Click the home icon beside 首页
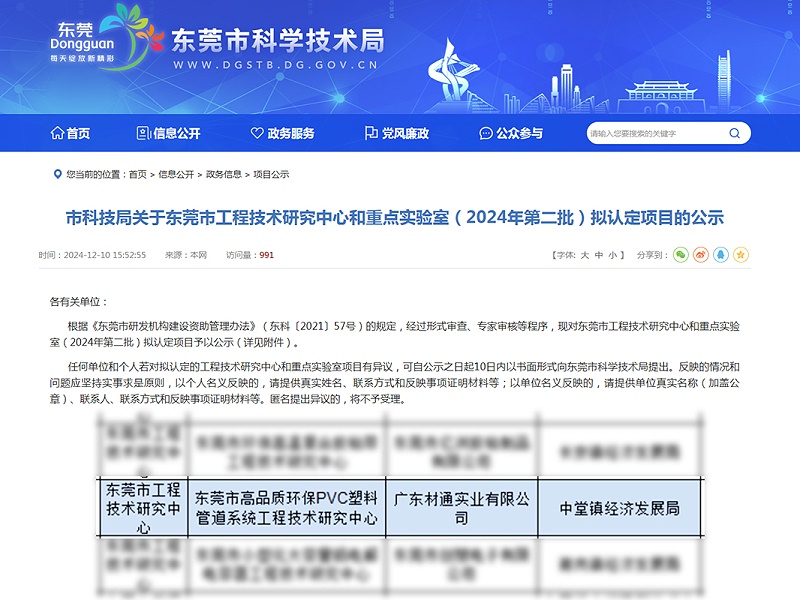This screenshot has width=800, height=600. pyautogui.click(x=56, y=133)
